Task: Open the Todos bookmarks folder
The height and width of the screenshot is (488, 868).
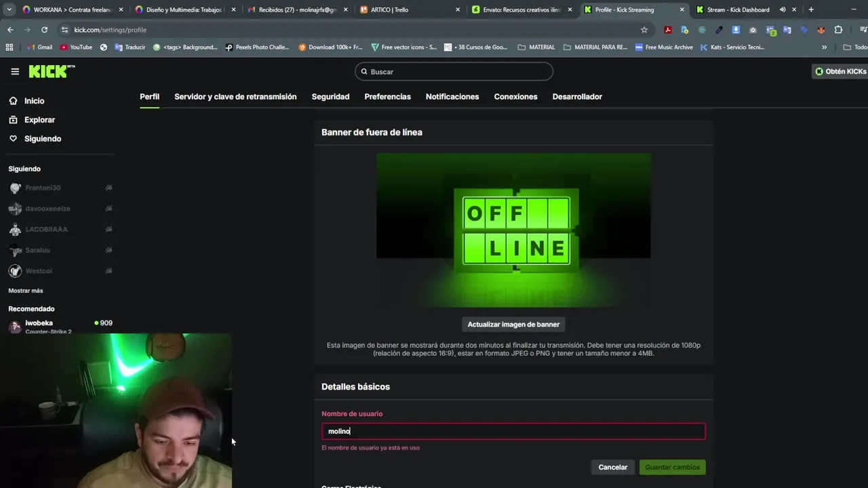Action: [x=855, y=47]
